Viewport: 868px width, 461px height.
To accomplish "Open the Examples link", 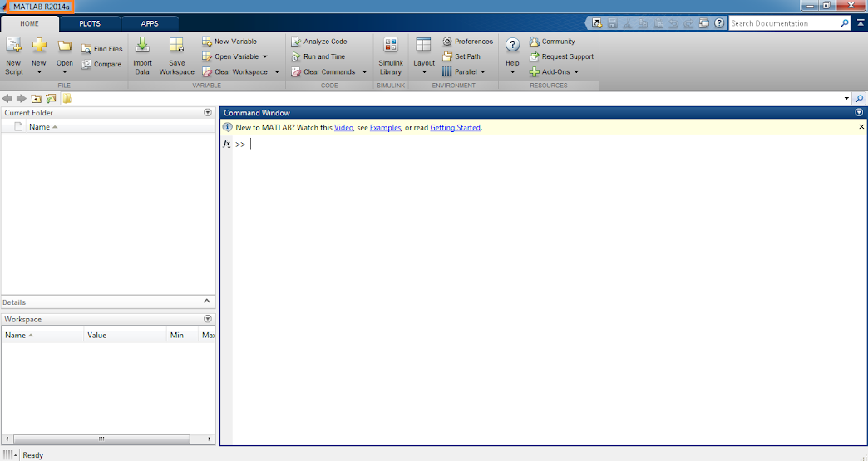I will [385, 128].
